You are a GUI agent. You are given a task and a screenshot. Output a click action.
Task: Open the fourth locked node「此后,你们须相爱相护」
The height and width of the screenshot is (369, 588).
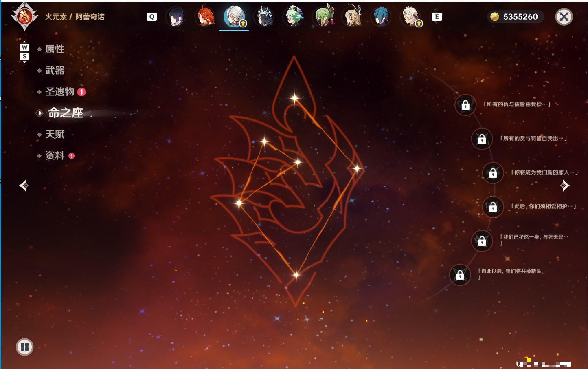coord(493,207)
